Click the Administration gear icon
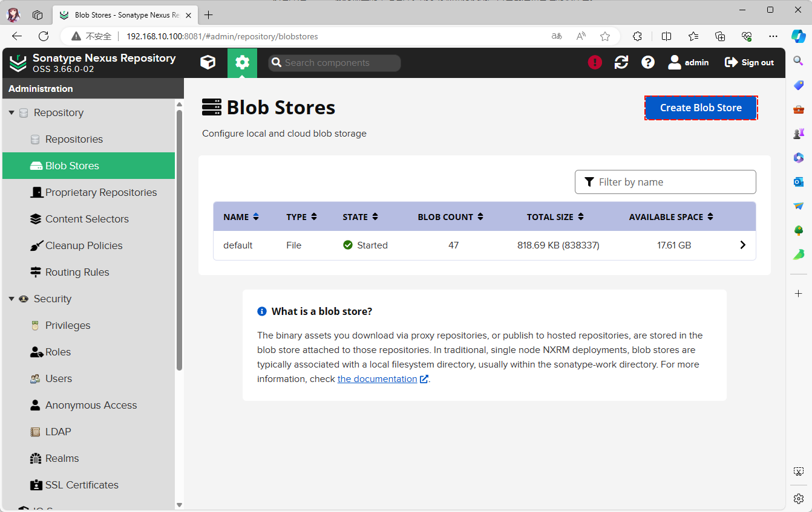Viewport: 812px width, 512px height. point(242,62)
